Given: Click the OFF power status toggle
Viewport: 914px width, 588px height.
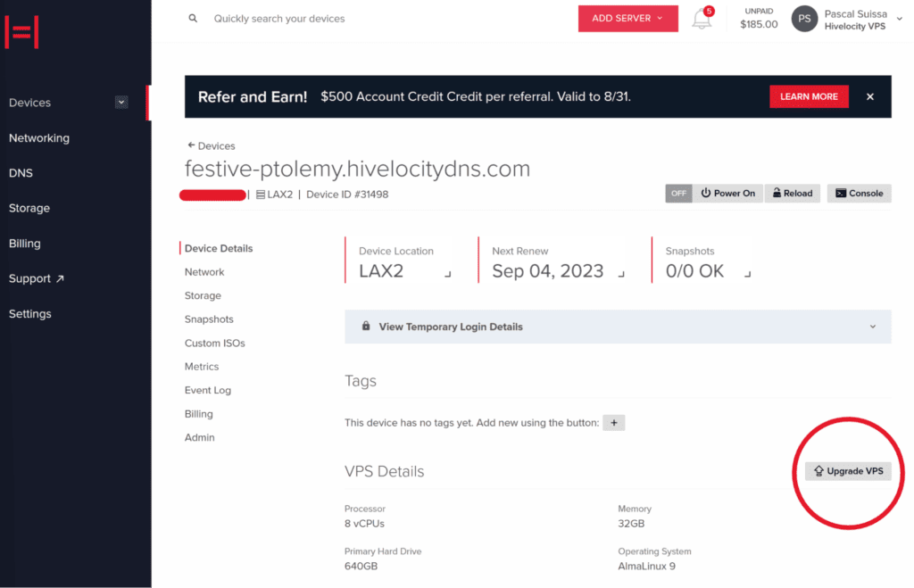Looking at the screenshot, I should point(678,193).
